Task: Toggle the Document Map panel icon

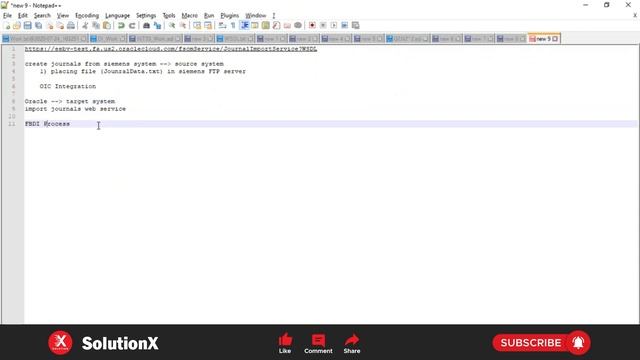Action: pyautogui.click(x=266, y=25)
